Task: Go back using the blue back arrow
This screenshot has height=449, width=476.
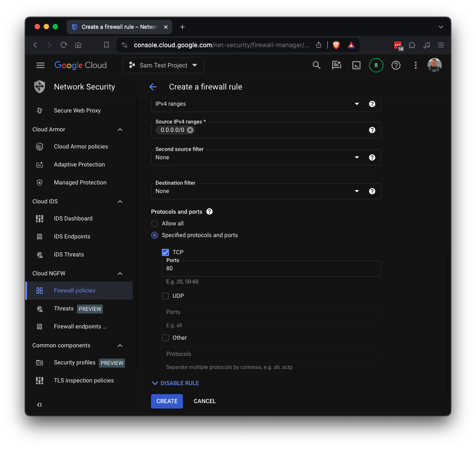Action: tap(153, 87)
